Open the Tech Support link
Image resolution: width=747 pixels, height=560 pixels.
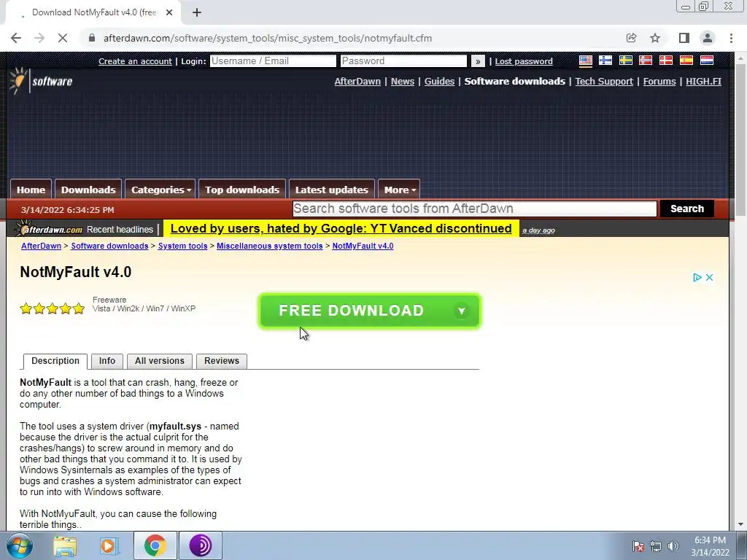[x=604, y=82]
